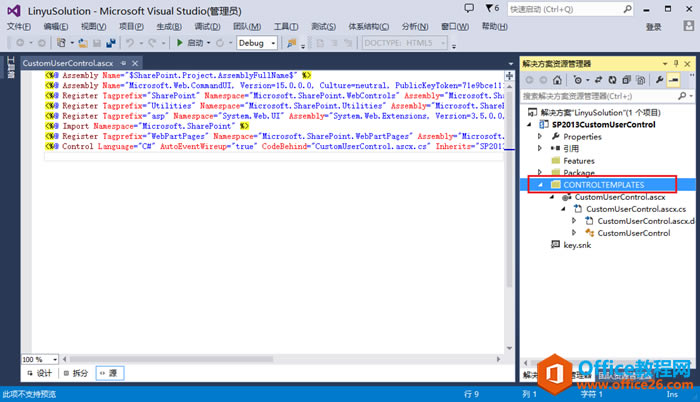Click Show All Files icon
The image size is (700, 402).
641,80
